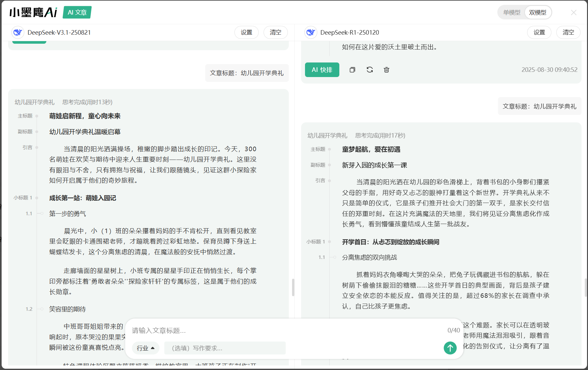The height and width of the screenshot is (370, 588).
Task: Open 设置 for DeepSeek-V3.1 panel
Action: [x=246, y=32]
